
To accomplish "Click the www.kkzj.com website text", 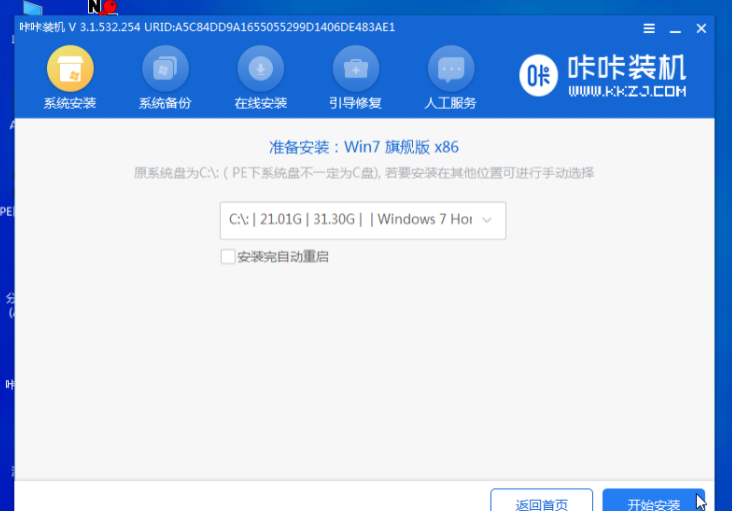I will (627, 91).
